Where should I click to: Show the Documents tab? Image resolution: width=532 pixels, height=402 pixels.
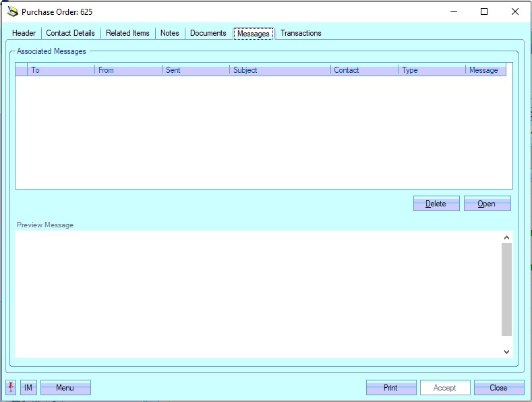[208, 33]
